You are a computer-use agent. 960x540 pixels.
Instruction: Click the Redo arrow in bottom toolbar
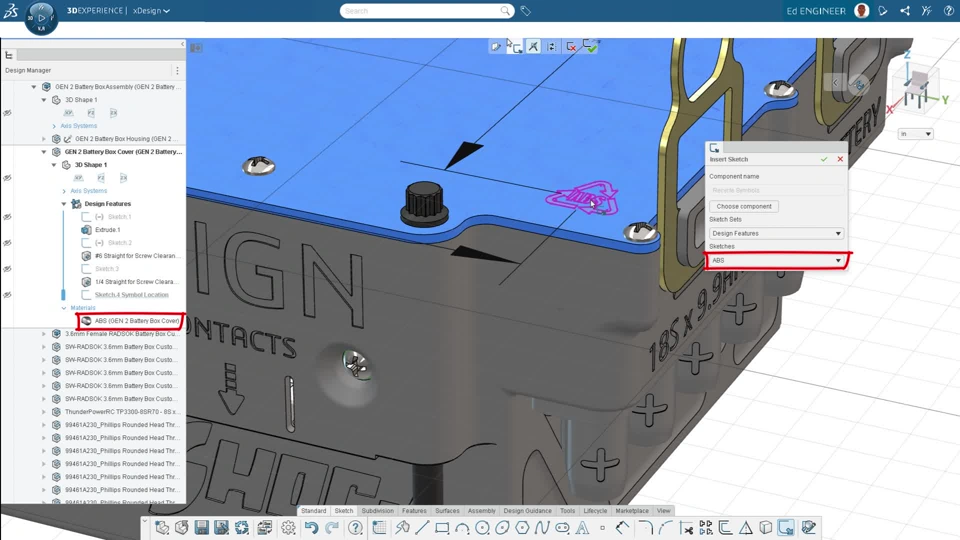332,528
